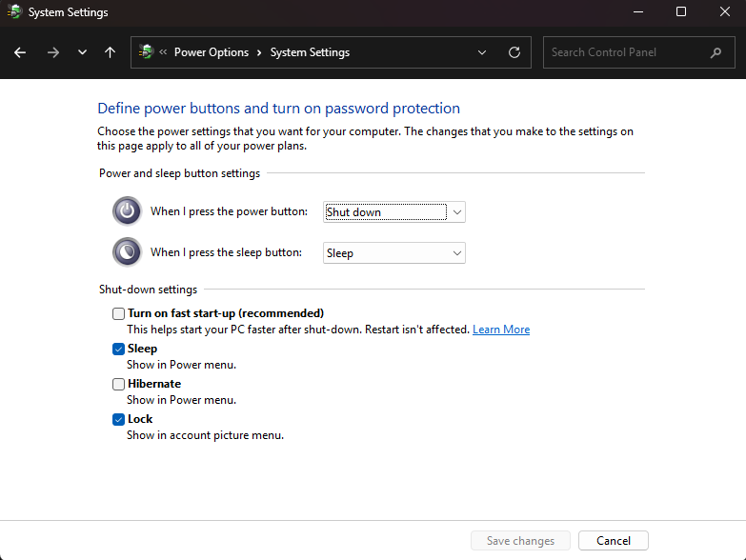Viewport: 746px width, 560px height.
Task: Click the power button icon
Action: (127, 210)
